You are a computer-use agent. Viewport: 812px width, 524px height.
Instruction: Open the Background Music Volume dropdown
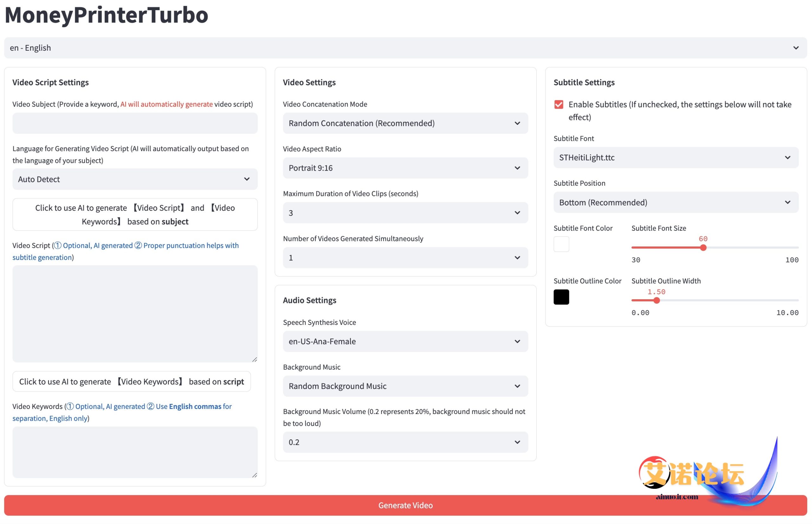pos(405,442)
